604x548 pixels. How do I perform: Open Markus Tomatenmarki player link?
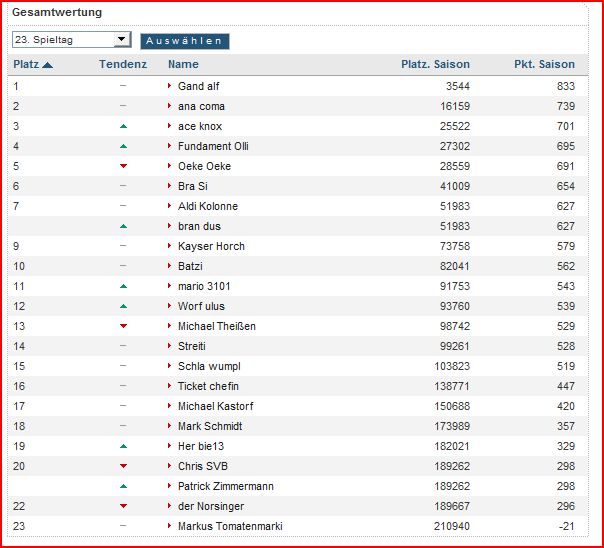tap(232, 526)
